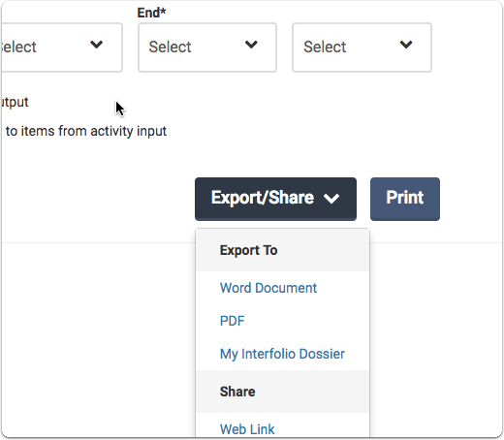Screen dimensions: 504x440
Task: Click the chevron arrow in the rightmost Select box
Action: 406,45
